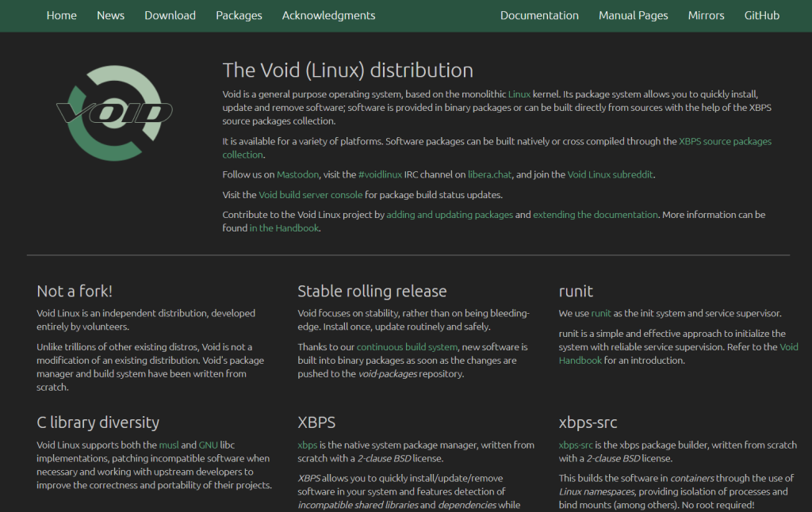812x512 pixels.
Task: Open the xbps-src link
Action: [576, 445]
